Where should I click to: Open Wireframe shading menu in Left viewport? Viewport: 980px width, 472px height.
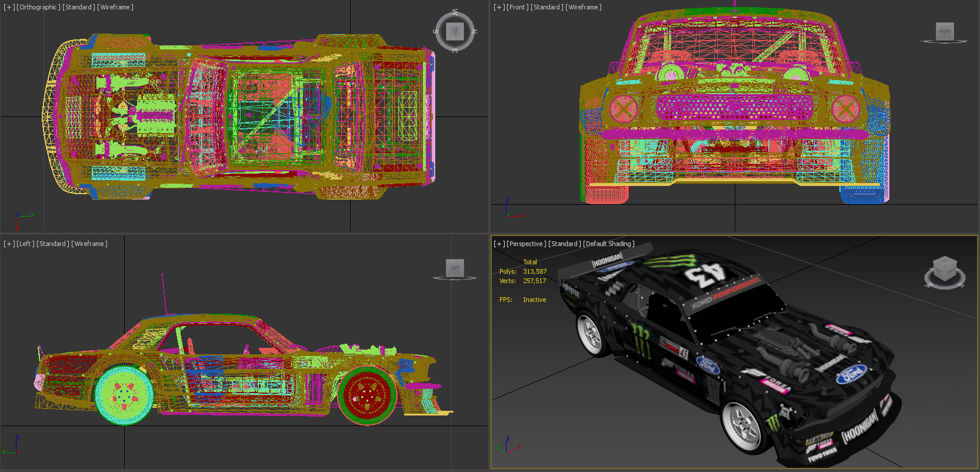point(89,244)
